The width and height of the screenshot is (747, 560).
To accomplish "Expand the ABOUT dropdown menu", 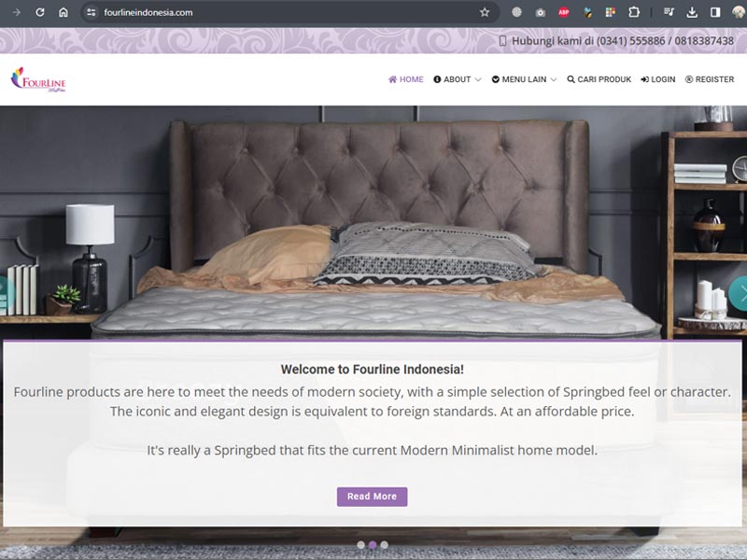I will (x=458, y=79).
